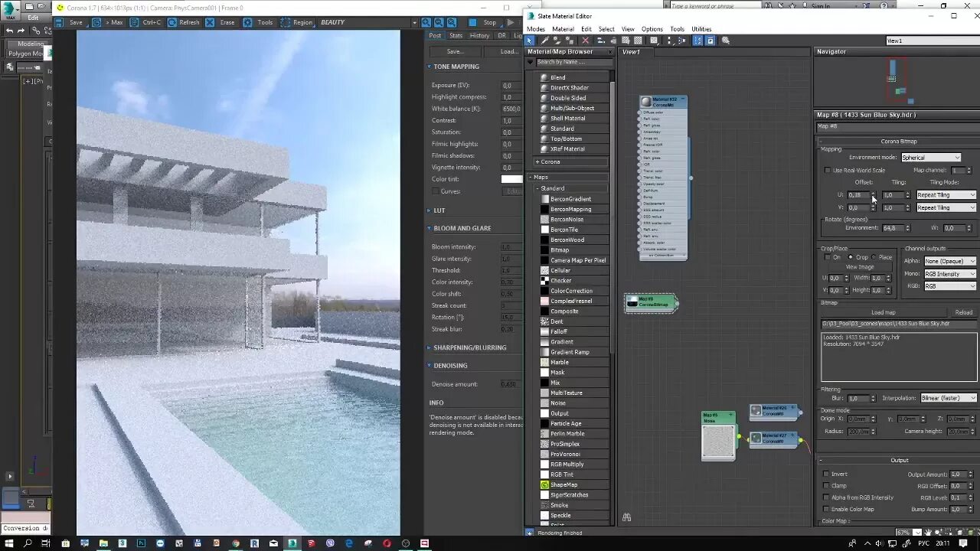This screenshot has height=551, width=980.
Task: Select Falloff map in browser list
Action: (x=559, y=331)
